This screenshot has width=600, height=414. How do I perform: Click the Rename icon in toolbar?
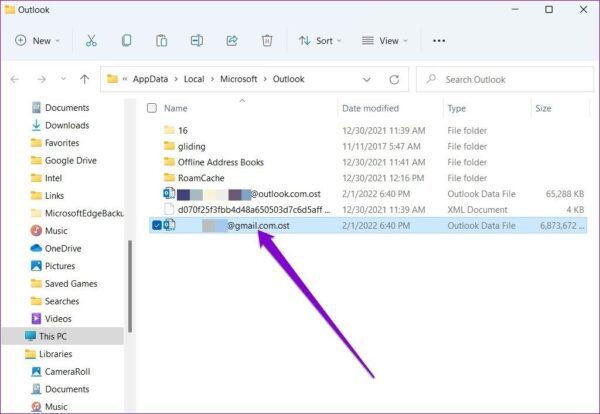point(197,41)
